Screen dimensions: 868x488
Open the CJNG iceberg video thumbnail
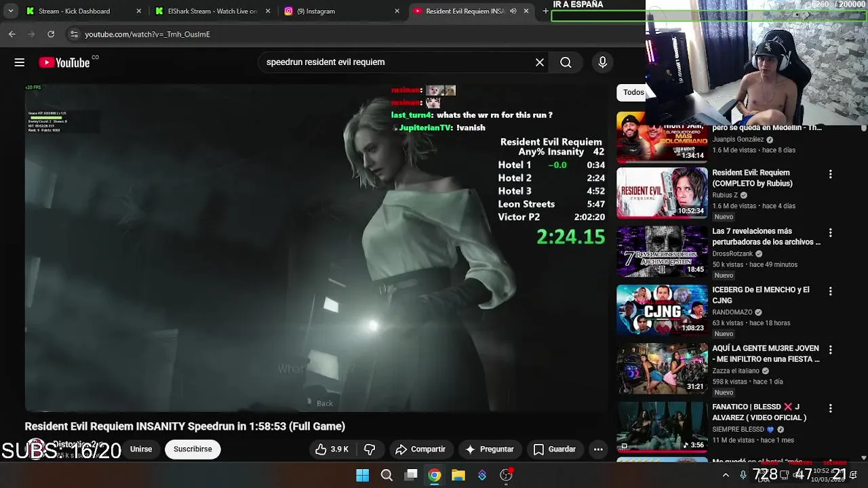[x=662, y=310]
